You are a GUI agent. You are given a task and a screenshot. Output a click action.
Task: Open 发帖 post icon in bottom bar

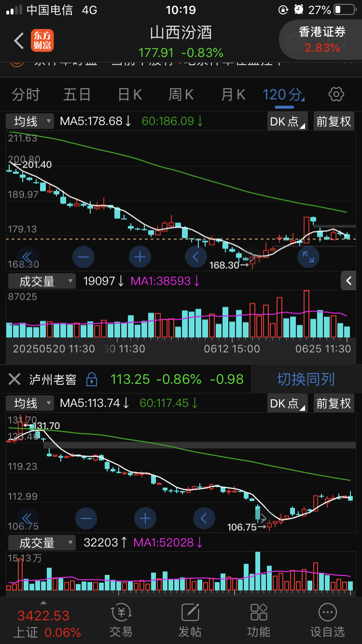190,620
